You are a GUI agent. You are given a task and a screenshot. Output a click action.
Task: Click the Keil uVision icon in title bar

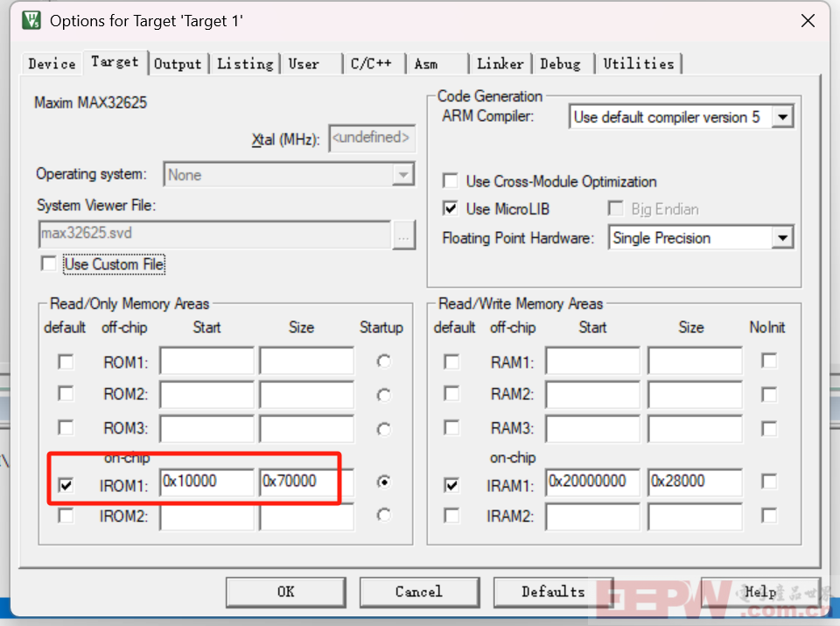click(x=31, y=20)
